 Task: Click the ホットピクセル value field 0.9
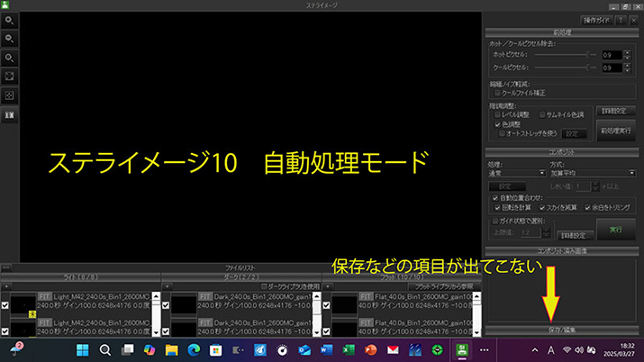click(612, 55)
